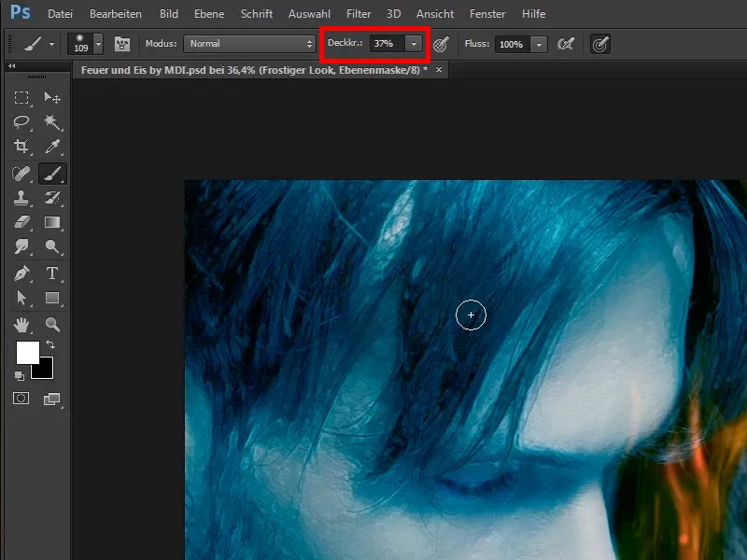Enable airbrush-style build-up
Image resolution: width=747 pixels, height=560 pixels.
coord(566,44)
